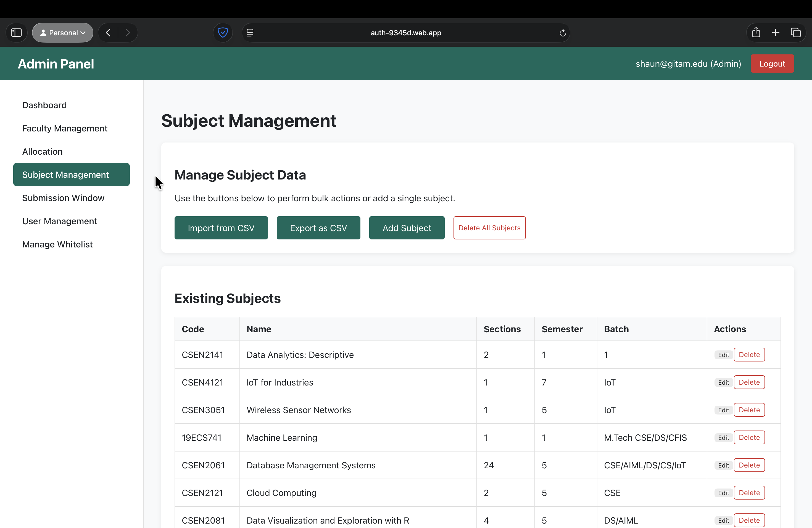
Task: Open Manage Whitelist in sidebar
Action: 57,244
